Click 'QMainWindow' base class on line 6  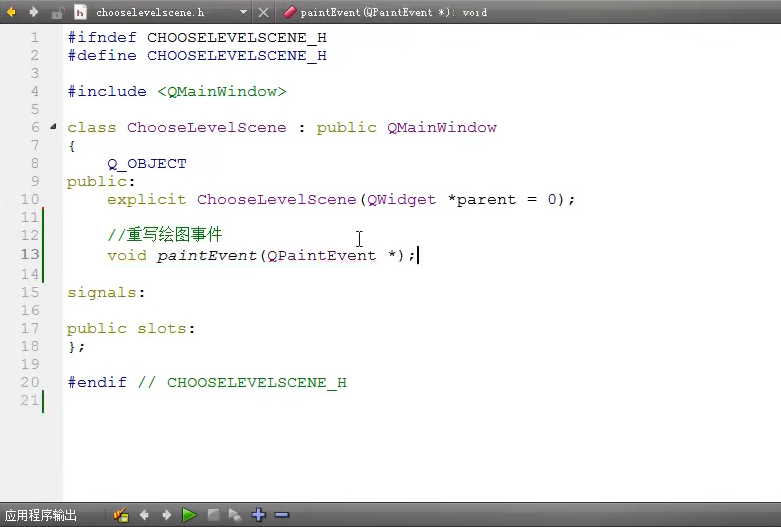coord(442,127)
